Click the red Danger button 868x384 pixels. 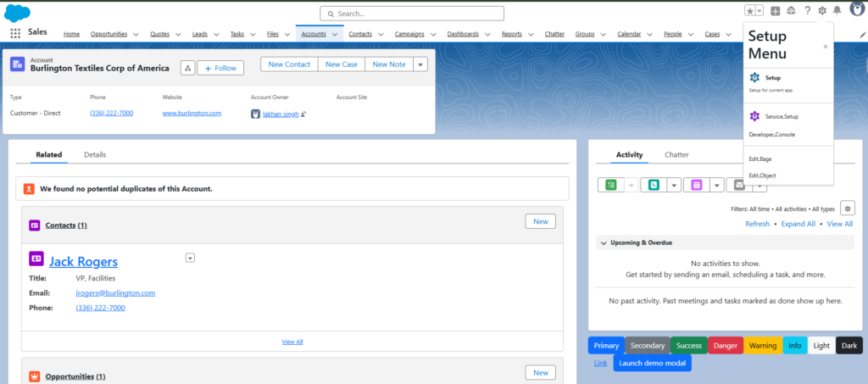725,345
